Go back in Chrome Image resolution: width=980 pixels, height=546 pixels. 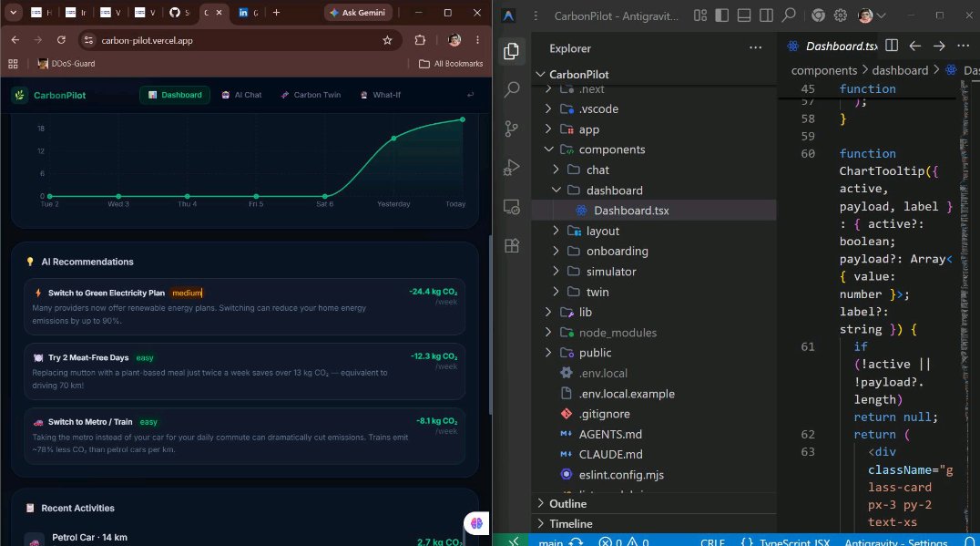click(x=15, y=40)
